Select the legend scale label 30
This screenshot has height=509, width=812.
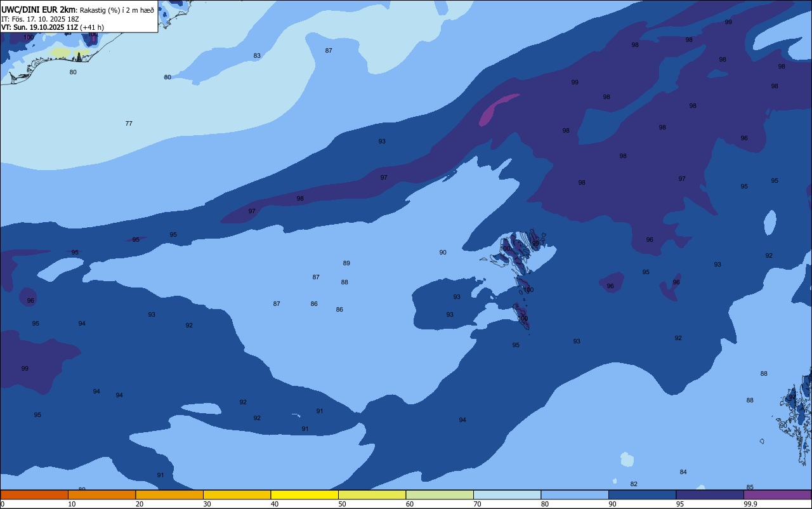[x=207, y=504]
